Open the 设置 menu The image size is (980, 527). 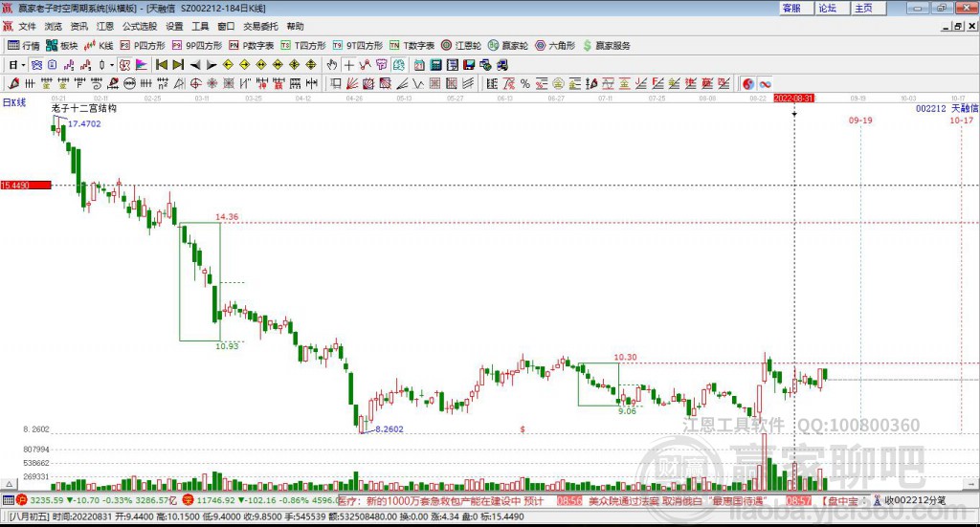174,26
